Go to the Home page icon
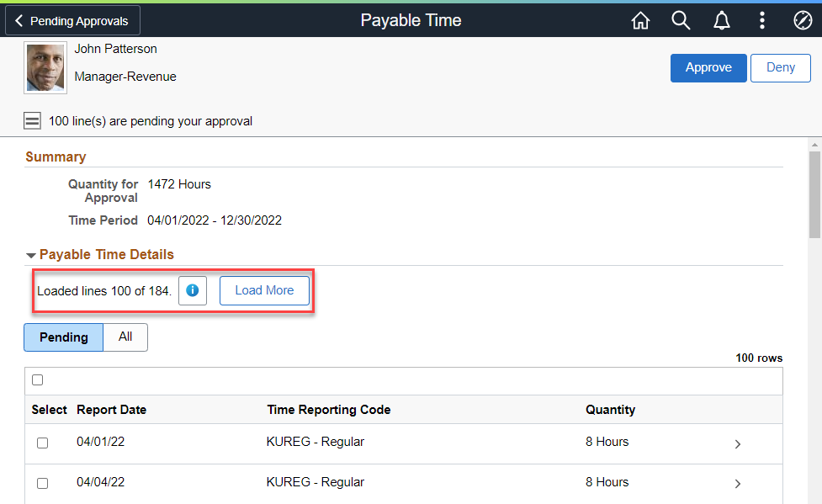Viewport: 822px width, 504px height. (x=640, y=21)
